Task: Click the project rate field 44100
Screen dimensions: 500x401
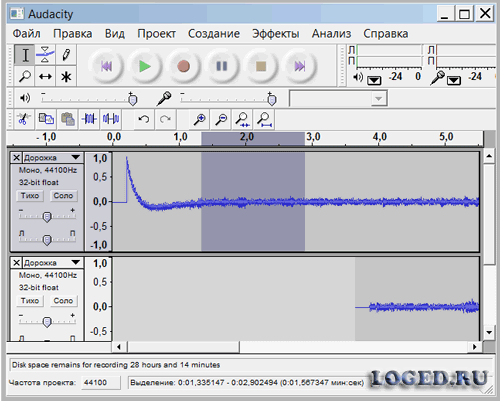Action: coord(101,383)
